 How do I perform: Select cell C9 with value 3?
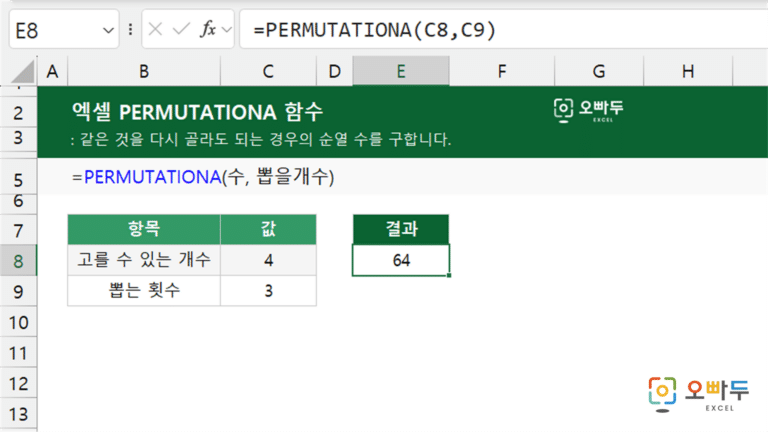coord(268,291)
